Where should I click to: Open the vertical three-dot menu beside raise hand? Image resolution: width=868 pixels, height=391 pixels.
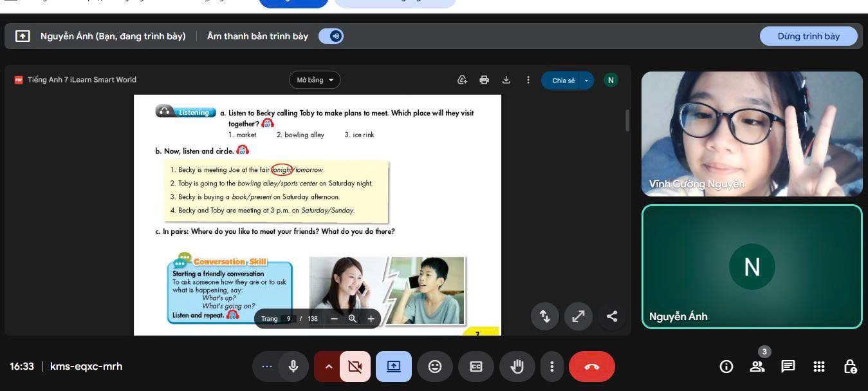point(551,367)
